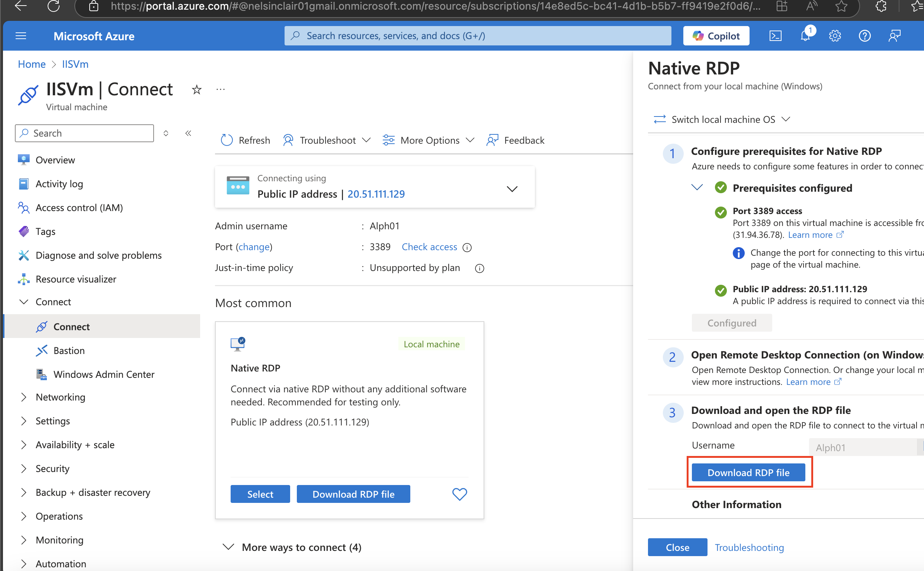Click the Check access link
The image size is (924, 571).
[x=429, y=247]
